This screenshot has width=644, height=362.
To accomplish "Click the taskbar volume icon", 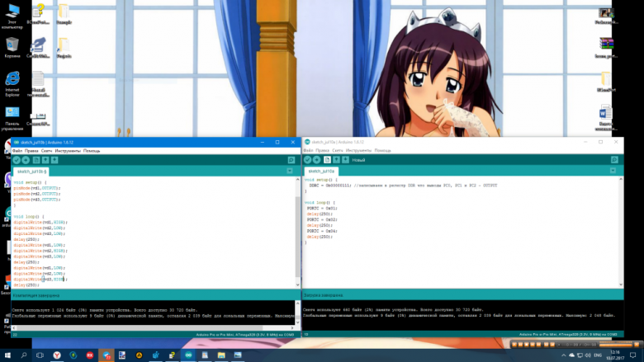I will pyautogui.click(x=588, y=355).
